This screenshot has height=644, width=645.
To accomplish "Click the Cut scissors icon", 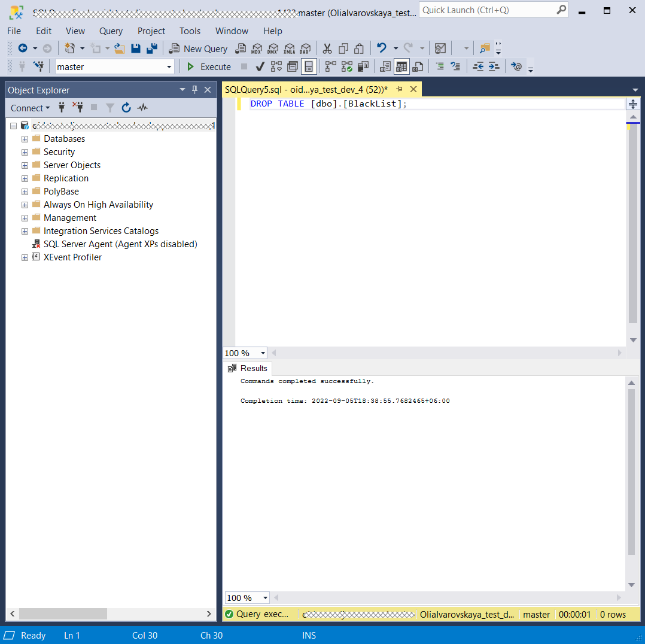I will [x=327, y=48].
